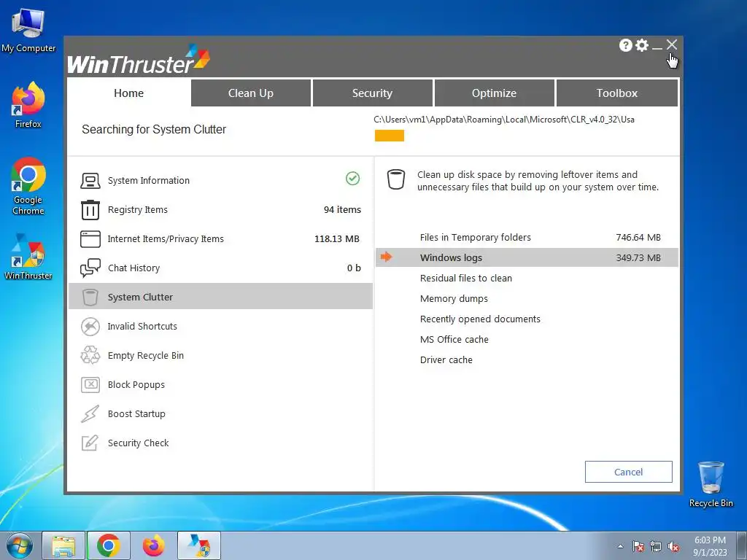Select the Chat History label

(134, 268)
